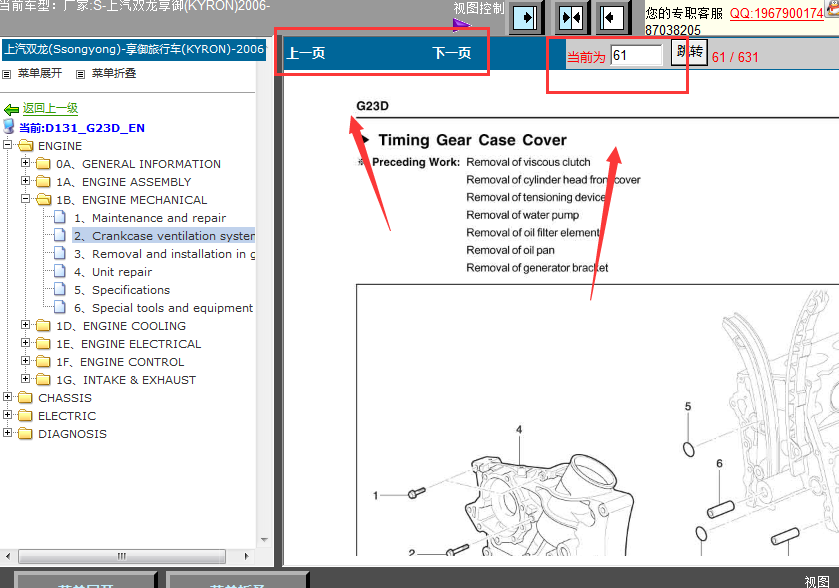
Task: Click the tree horizontal scrollbar right arrow
Action: (x=246, y=556)
